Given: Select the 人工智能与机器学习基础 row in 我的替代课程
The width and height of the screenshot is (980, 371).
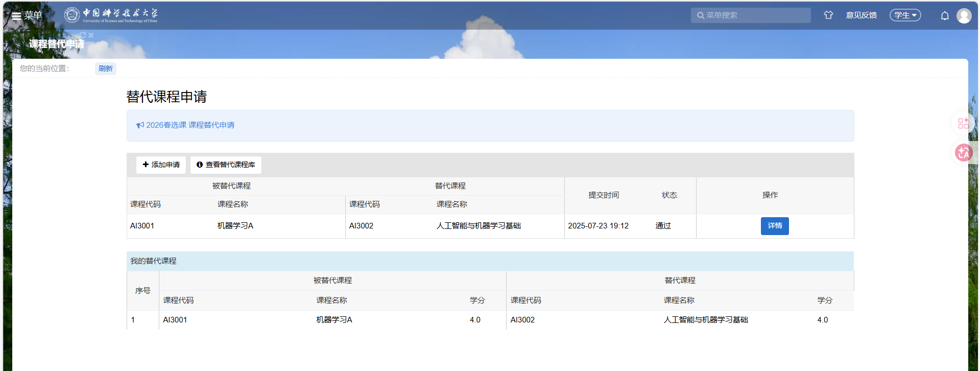Looking at the screenshot, I should pos(705,320).
